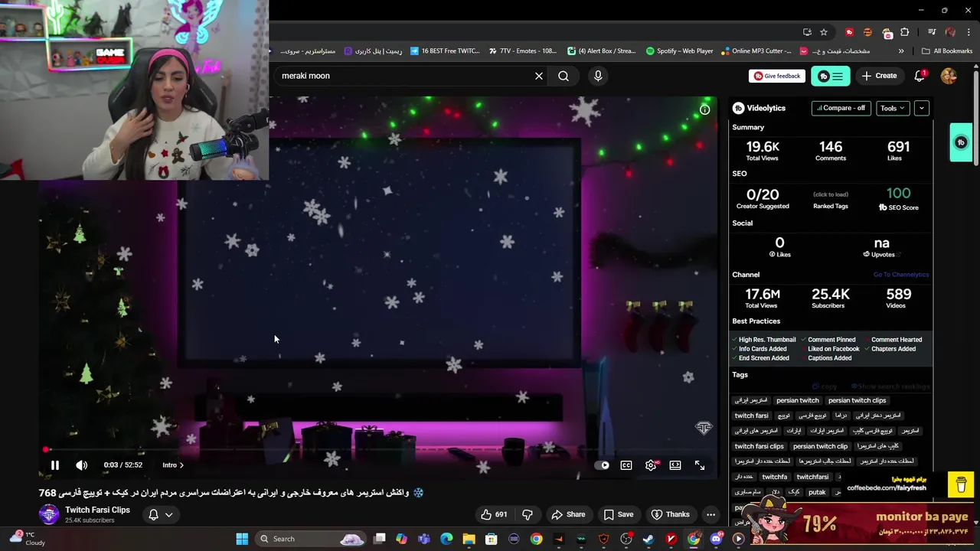
Task: Open Twitch Farsi Clips channel name
Action: (x=97, y=510)
